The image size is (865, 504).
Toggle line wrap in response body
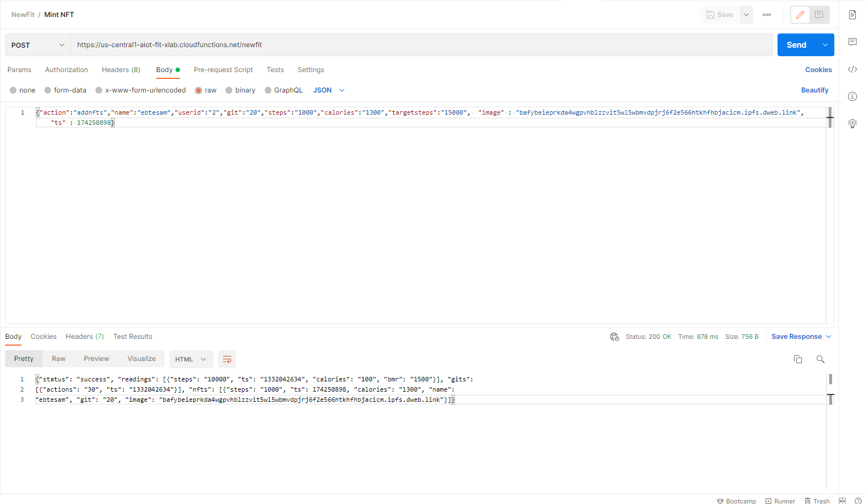pyautogui.click(x=227, y=359)
